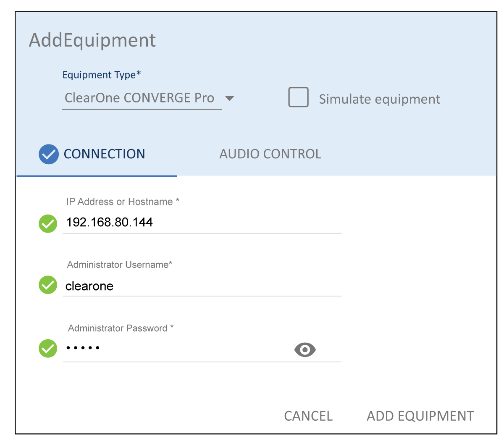The height and width of the screenshot is (443, 504).
Task: Click the 'Administrator Password' label
Action: (121, 328)
